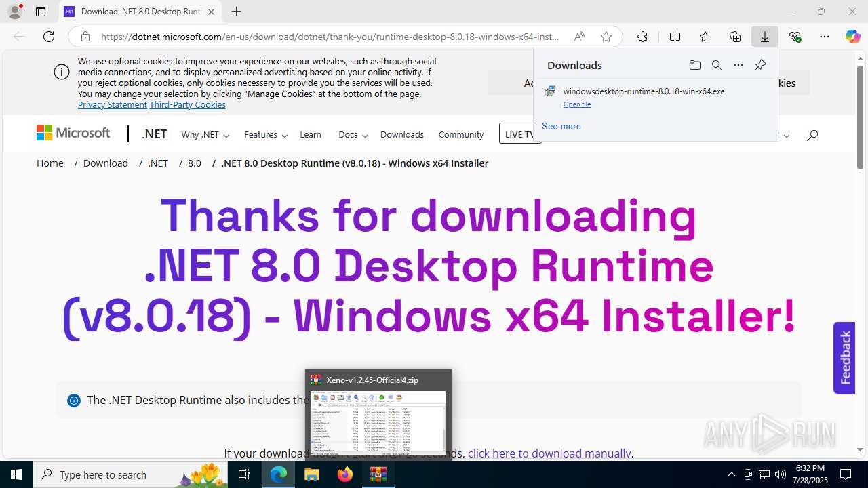
Task: Open more options in Downloads panel
Action: [x=738, y=65]
